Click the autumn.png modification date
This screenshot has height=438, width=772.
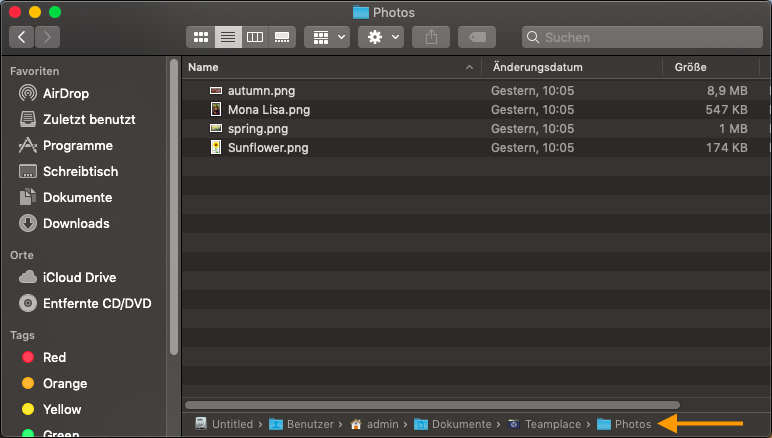coord(532,91)
